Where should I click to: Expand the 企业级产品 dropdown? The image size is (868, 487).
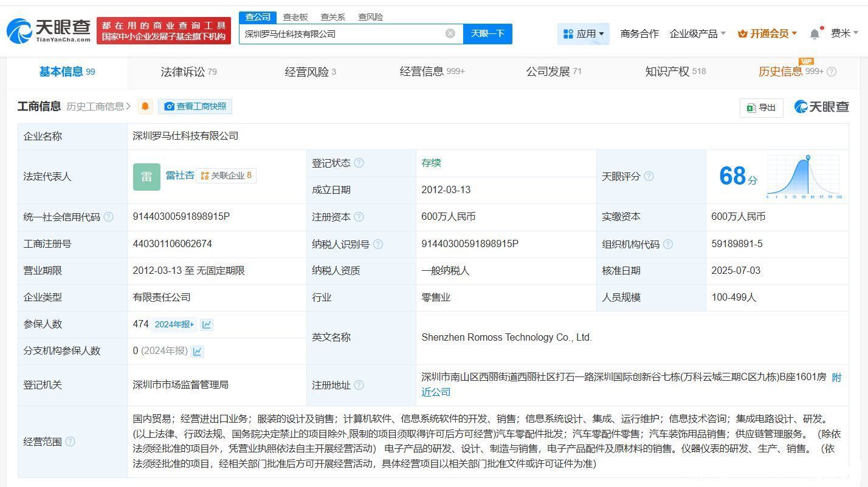coord(697,34)
